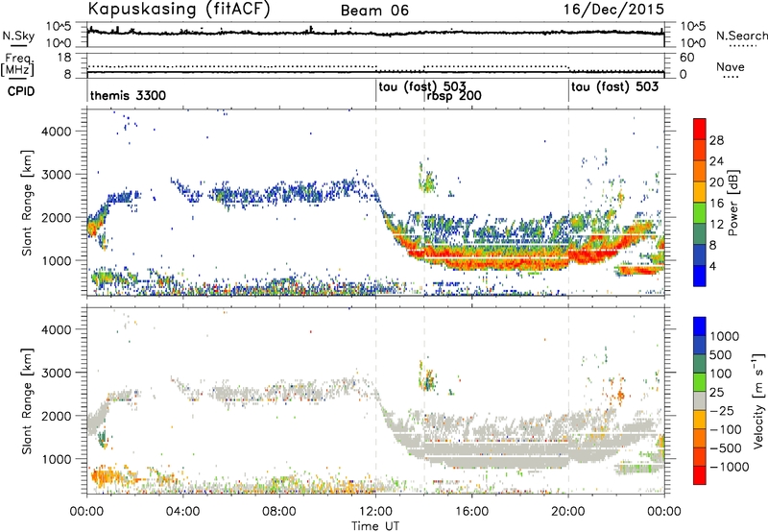Viewport: 768px width, 532px height.
Task: Click the "28" value on Power colorbar
Action: click(x=716, y=140)
